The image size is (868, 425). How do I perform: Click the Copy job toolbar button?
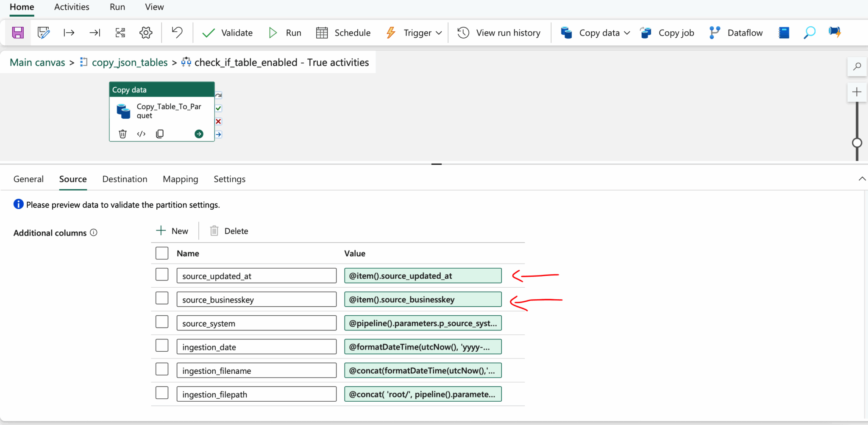point(667,33)
